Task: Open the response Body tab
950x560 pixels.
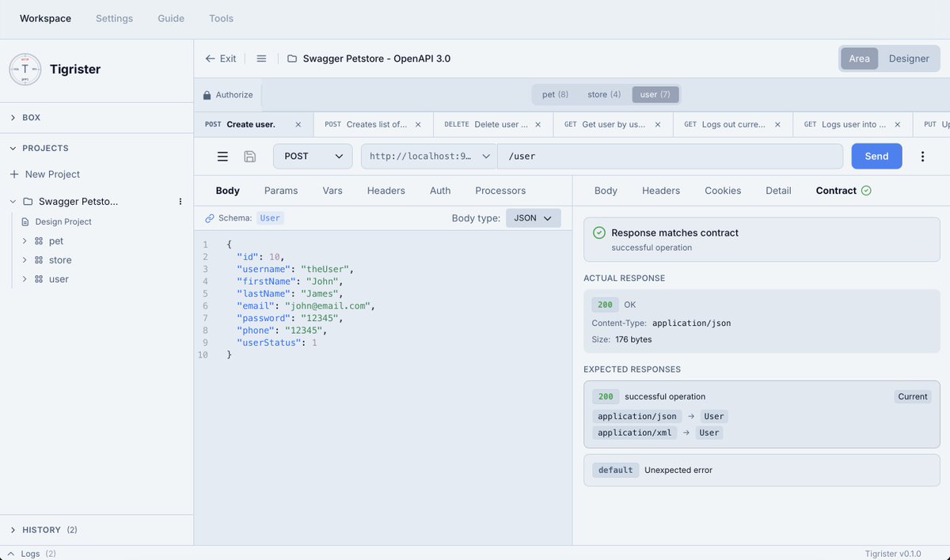Action: [606, 191]
